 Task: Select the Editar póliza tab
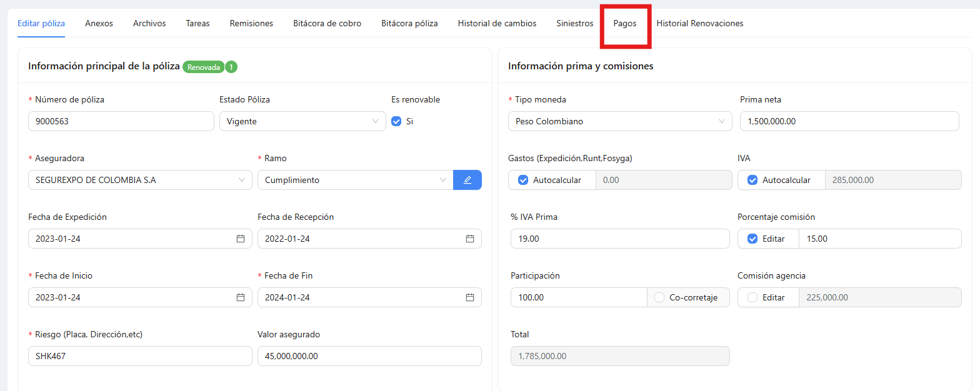click(x=41, y=23)
